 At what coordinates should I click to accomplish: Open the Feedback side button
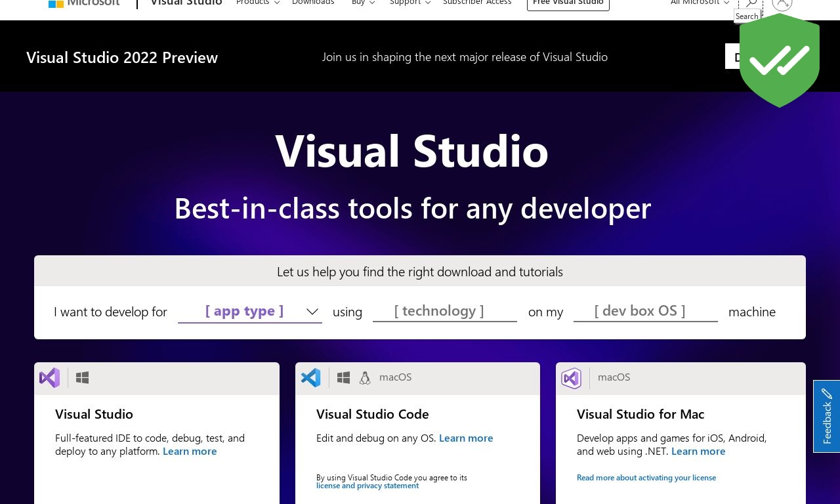click(827, 416)
